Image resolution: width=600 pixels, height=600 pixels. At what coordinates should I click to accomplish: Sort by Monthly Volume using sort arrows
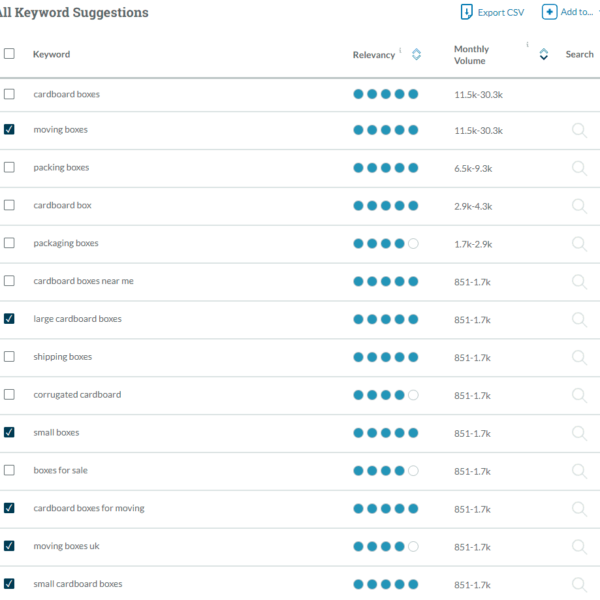coord(543,55)
